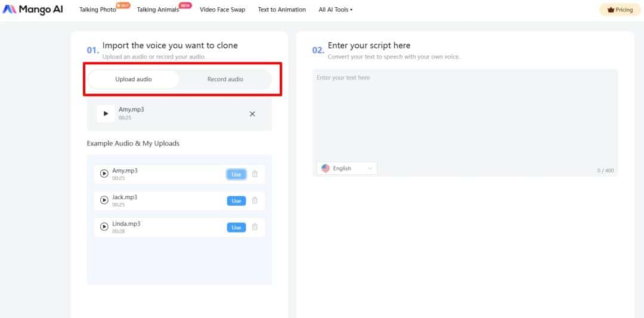
Task: Switch to Upload audio mode
Action: pyautogui.click(x=134, y=79)
